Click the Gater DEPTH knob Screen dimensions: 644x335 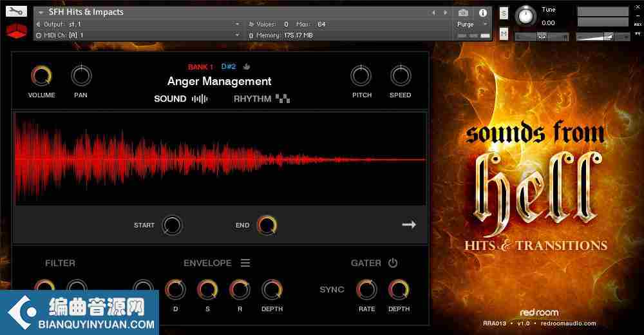pos(399,289)
